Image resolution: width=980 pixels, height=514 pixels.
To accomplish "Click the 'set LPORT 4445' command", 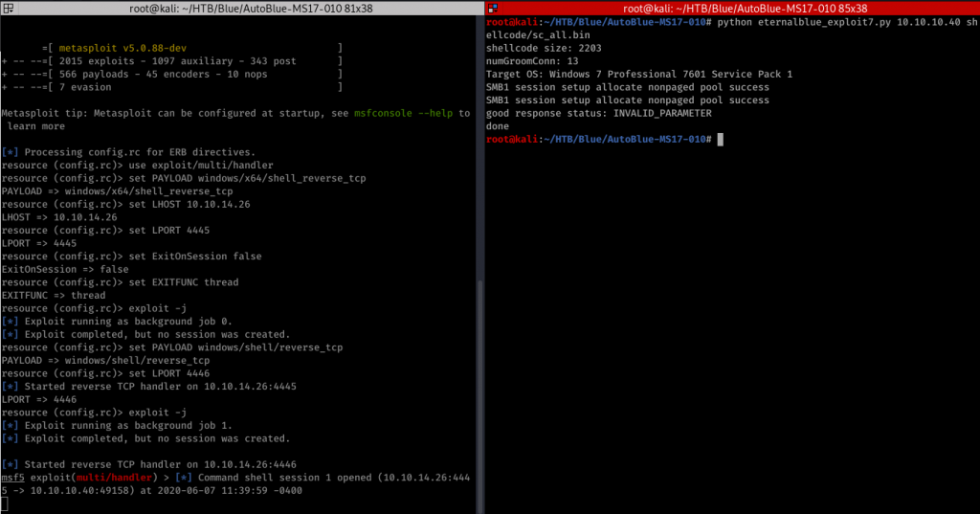I will [105, 231].
